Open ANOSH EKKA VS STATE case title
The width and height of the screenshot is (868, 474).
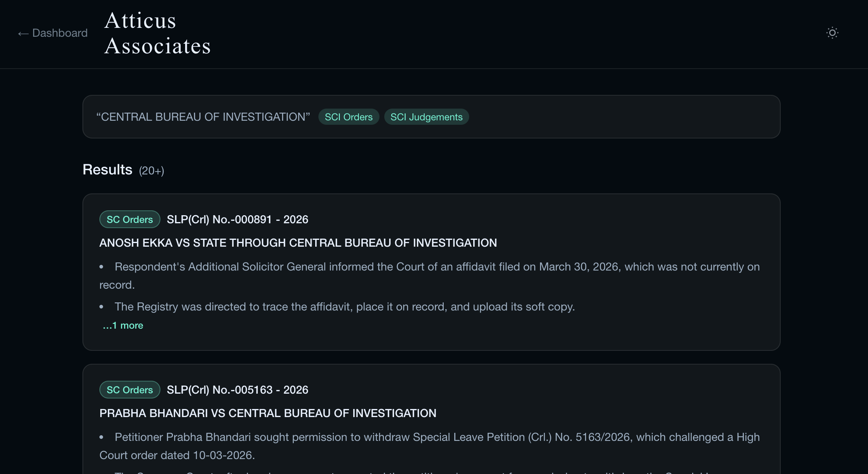pyautogui.click(x=298, y=243)
